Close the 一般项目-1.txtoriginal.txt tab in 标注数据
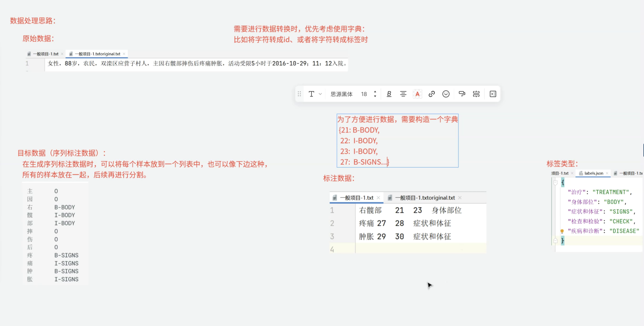The height and width of the screenshot is (326, 644). (460, 198)
